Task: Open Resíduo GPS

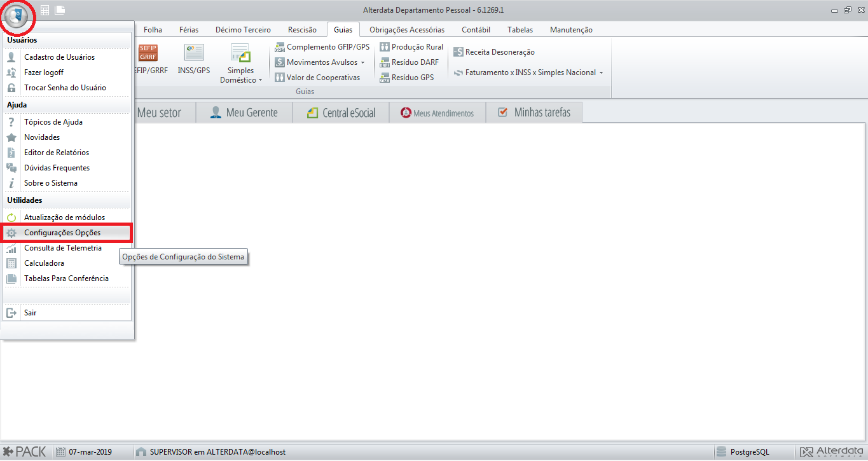Action: pos(407,78)
